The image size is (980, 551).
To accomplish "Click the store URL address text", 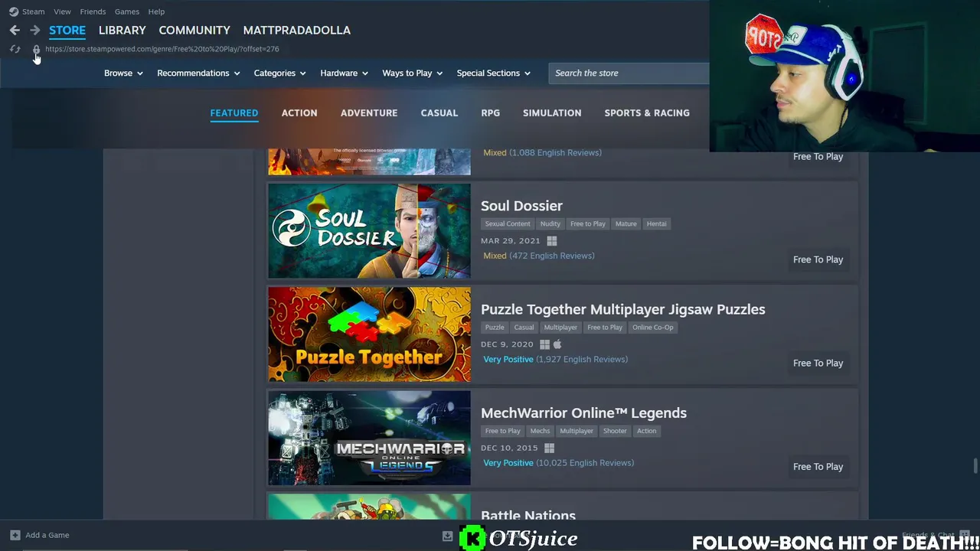I will pos(162,49).
